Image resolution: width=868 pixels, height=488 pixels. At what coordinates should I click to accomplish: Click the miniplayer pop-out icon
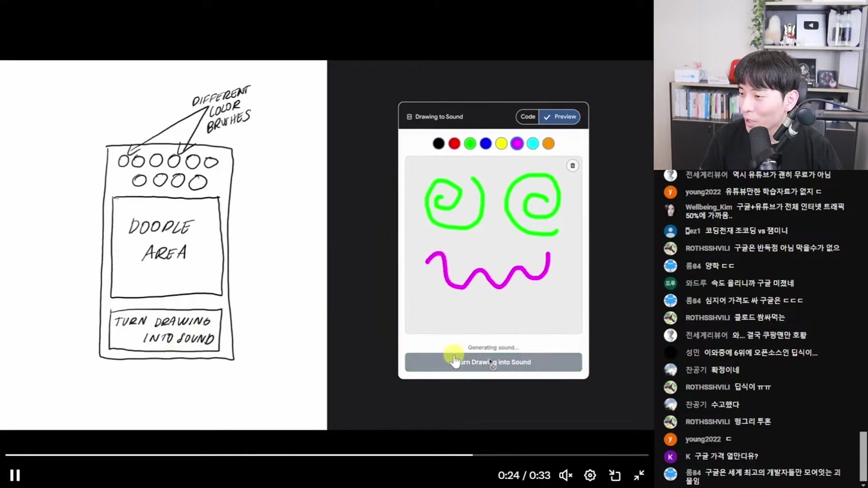click(x=615, y=476)
